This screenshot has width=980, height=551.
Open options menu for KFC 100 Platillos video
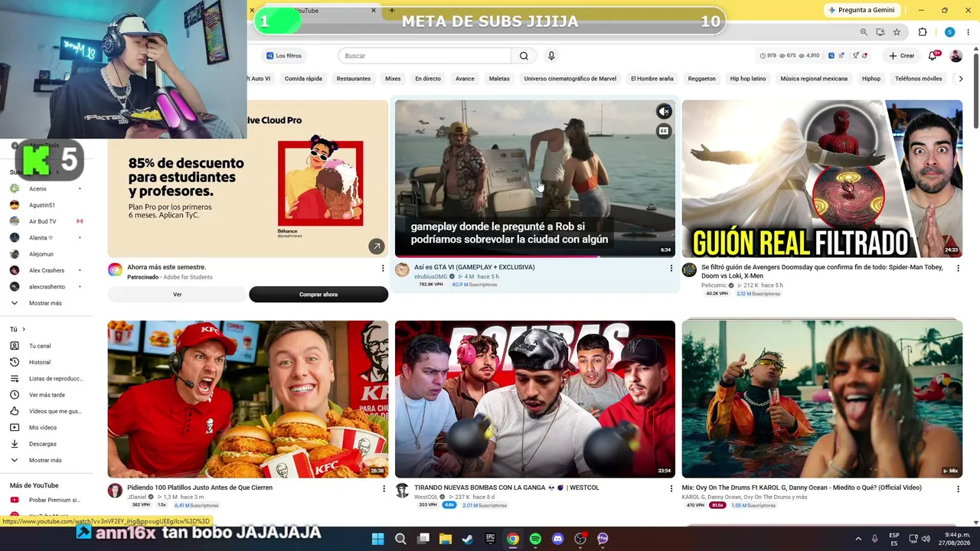pyautogui.click(x=384, y=489)
